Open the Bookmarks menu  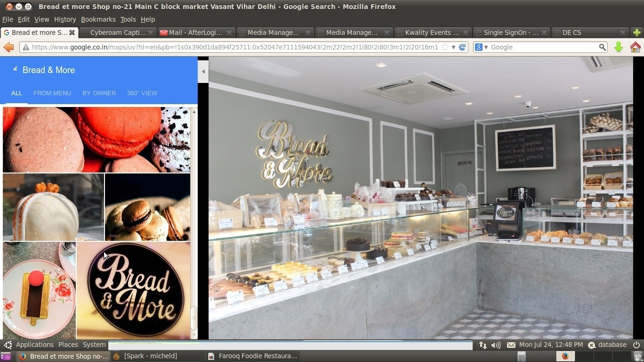coord(98,19)
